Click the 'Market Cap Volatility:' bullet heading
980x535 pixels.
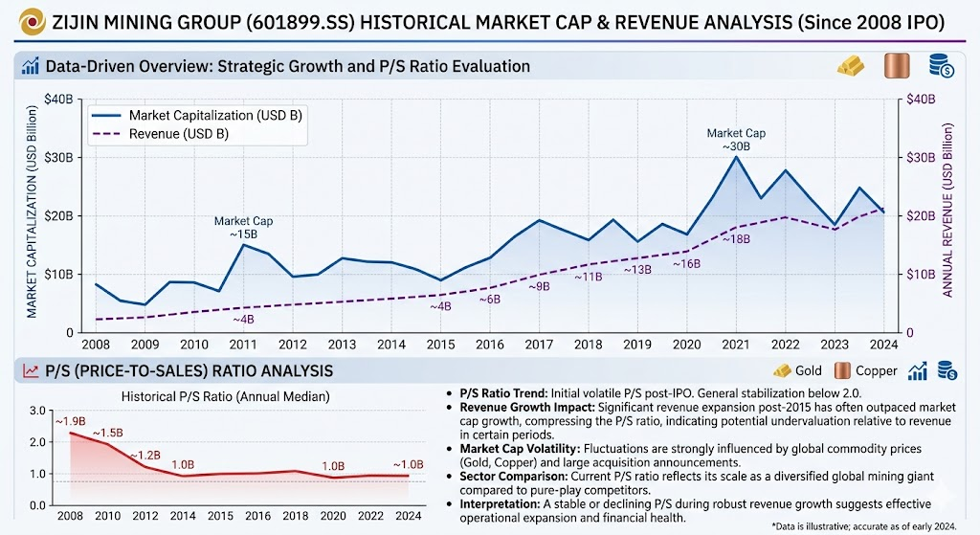click(x=520, y=449)
